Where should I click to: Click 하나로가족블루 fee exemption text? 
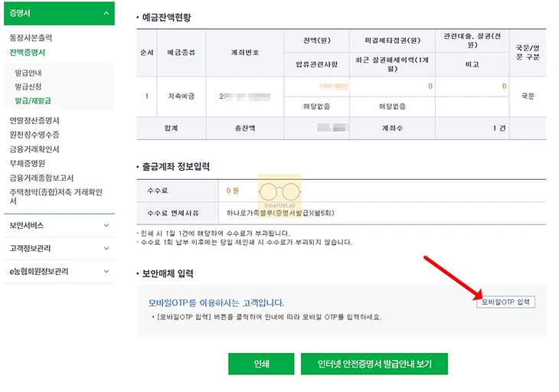point(280,213)
